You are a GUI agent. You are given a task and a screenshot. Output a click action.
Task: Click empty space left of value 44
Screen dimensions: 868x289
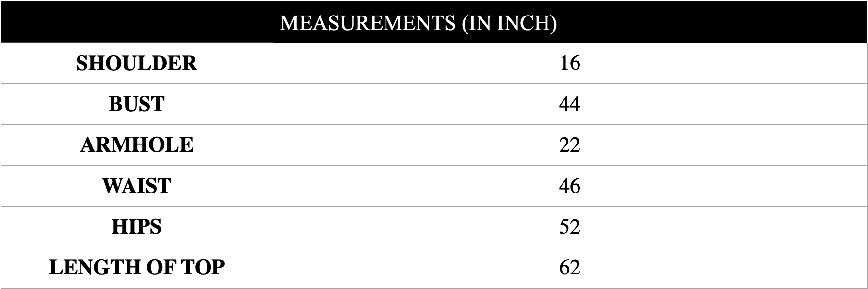click(416, 104)
